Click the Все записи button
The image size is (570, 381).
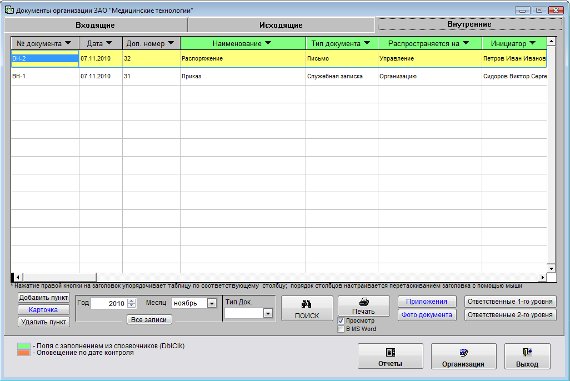click(x=149, y=320)
